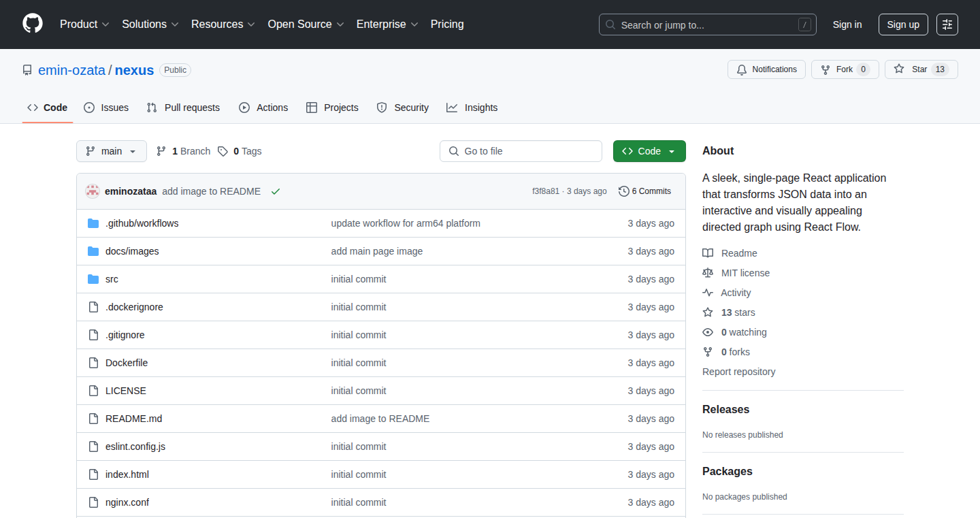
Task: Click the README.md file icon
Action: point(93,419)
